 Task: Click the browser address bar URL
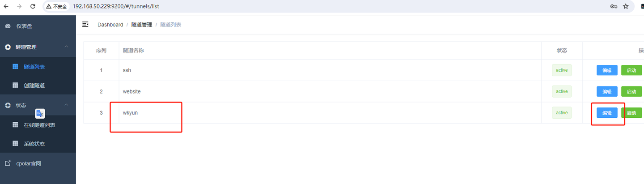[x=116, y=7]
